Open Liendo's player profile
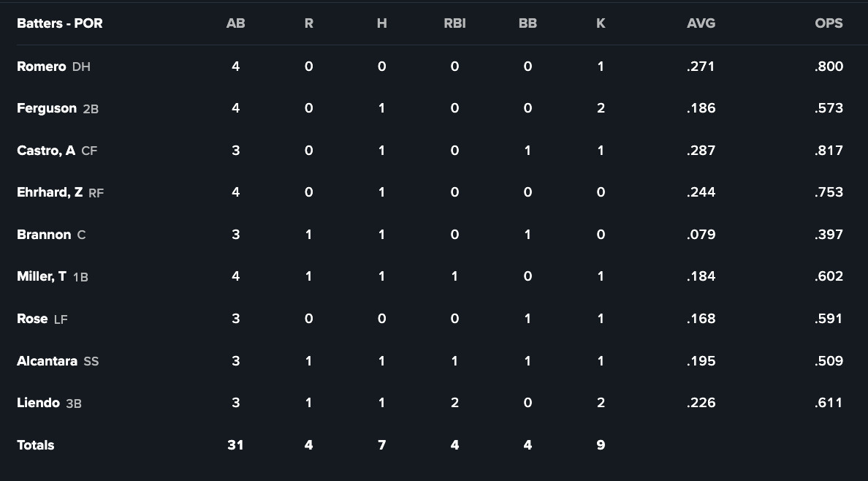Viewport: 868px width, 481px height. [38, 403]
